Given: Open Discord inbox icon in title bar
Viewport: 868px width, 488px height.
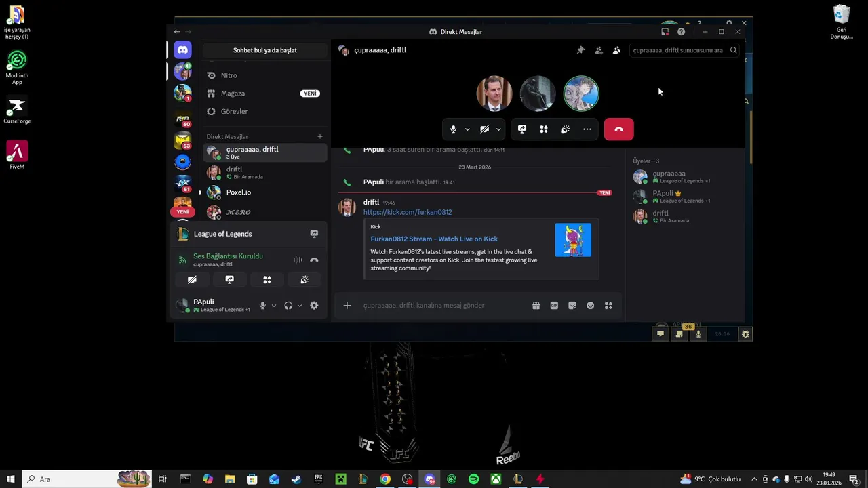Looking at the screenshot, I should point(665,32).
